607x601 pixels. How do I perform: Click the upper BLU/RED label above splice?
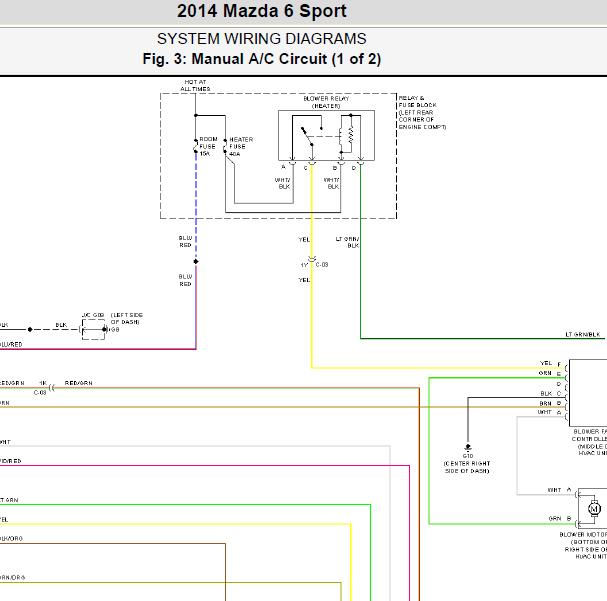185,241
